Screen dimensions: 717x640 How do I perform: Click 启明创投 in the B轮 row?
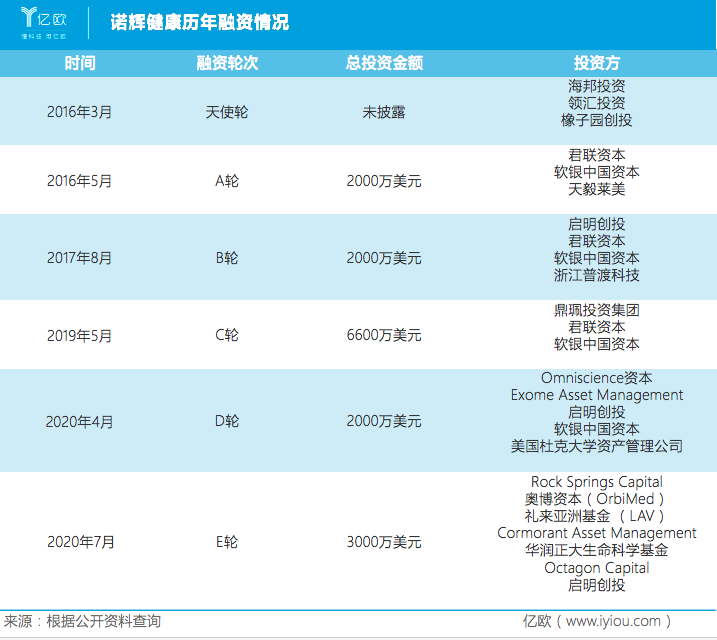click(597, 224)
